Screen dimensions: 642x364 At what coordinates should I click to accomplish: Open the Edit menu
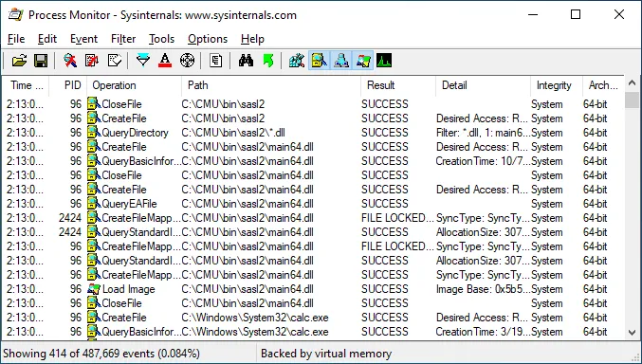click(x=47, y=39)
